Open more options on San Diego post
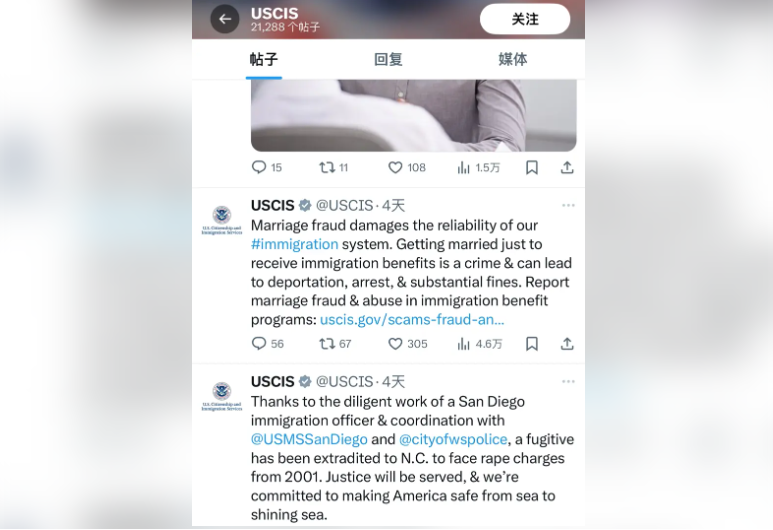 (x=568, y=381)
